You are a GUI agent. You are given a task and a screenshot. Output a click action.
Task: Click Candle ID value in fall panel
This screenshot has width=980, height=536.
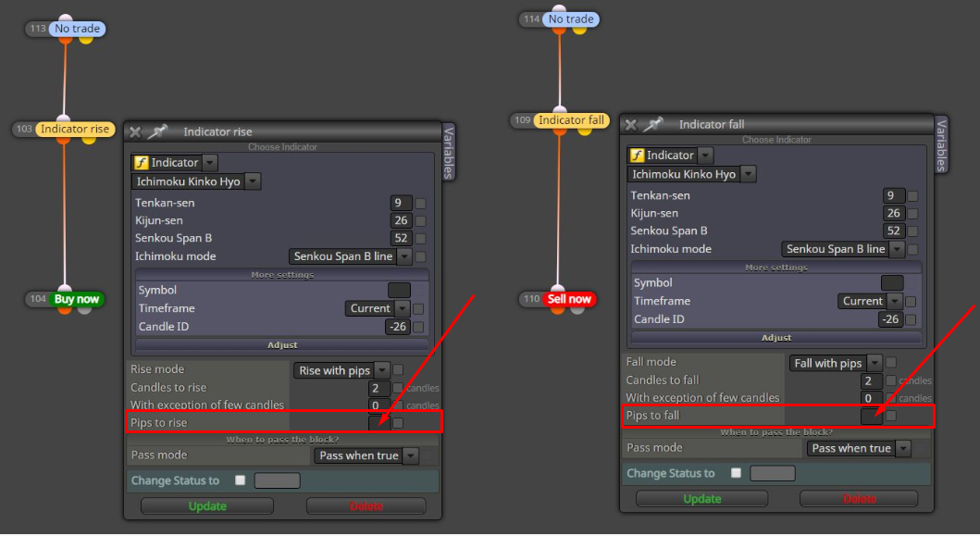[890, 319]
